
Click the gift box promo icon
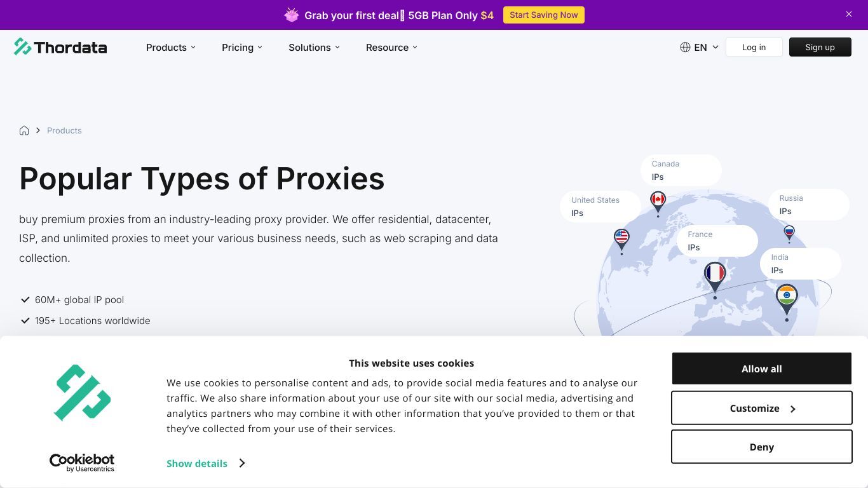click(292, 15)
